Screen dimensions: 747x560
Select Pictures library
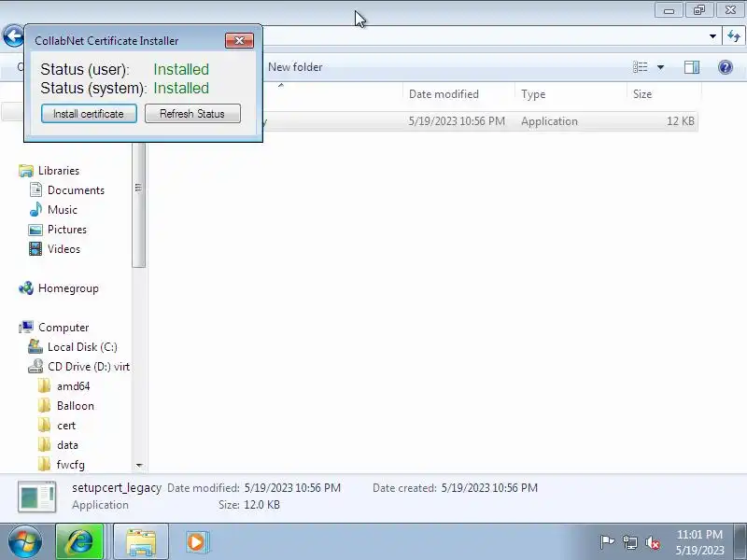pyautogui.click(x=67, y=229)
